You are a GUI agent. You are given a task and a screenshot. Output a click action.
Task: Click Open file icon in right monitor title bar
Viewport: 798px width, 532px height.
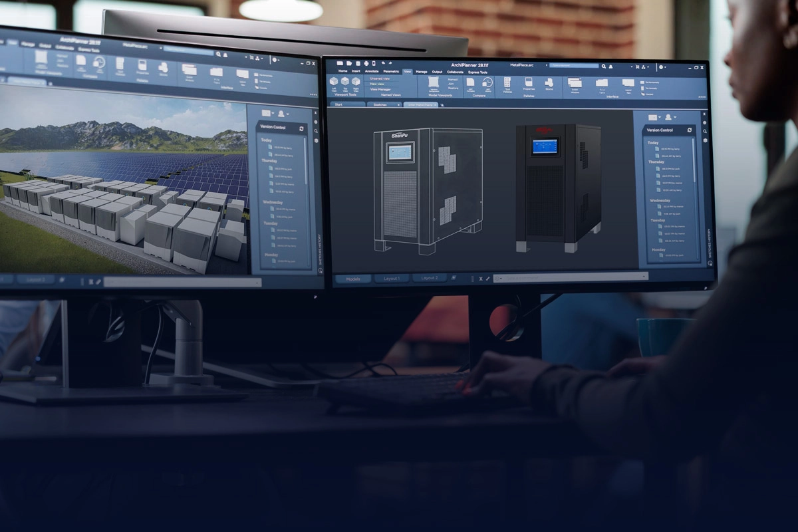349,63
